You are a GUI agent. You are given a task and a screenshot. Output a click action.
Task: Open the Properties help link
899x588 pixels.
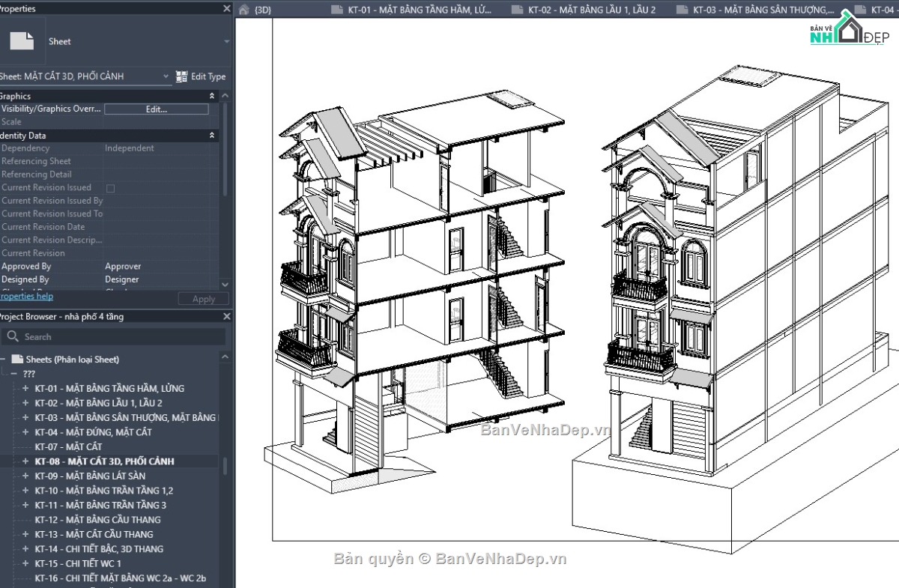pos(26,297)
